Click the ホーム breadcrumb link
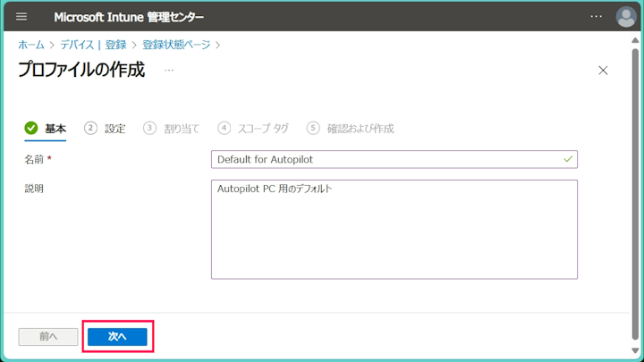The height and width of the screenshot is (362, 644). (31, 45)
